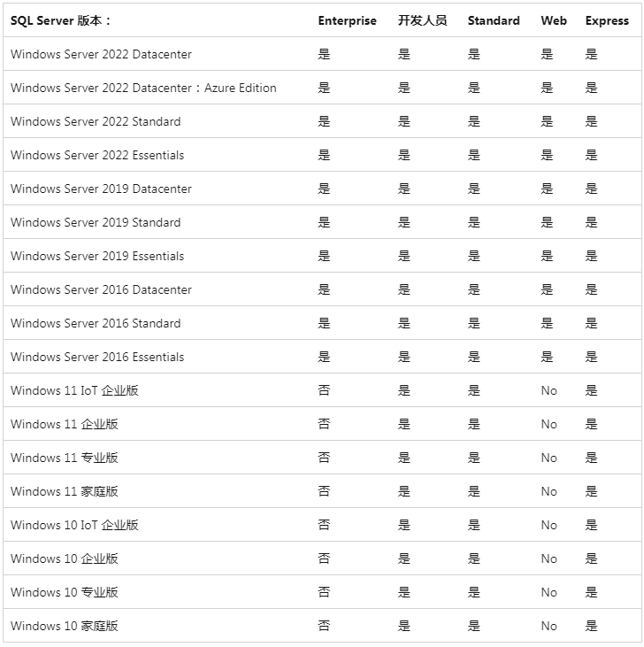Select 'Windows Server 2022 Standard' row label
The height and width of the screenshot is (647, 644).
(x=96, y=121)
